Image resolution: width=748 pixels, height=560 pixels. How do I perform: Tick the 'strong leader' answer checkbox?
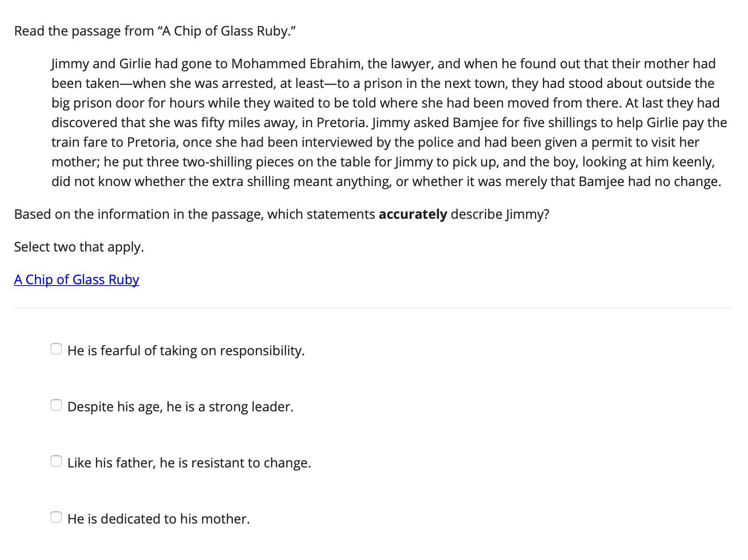click(56, 405)
